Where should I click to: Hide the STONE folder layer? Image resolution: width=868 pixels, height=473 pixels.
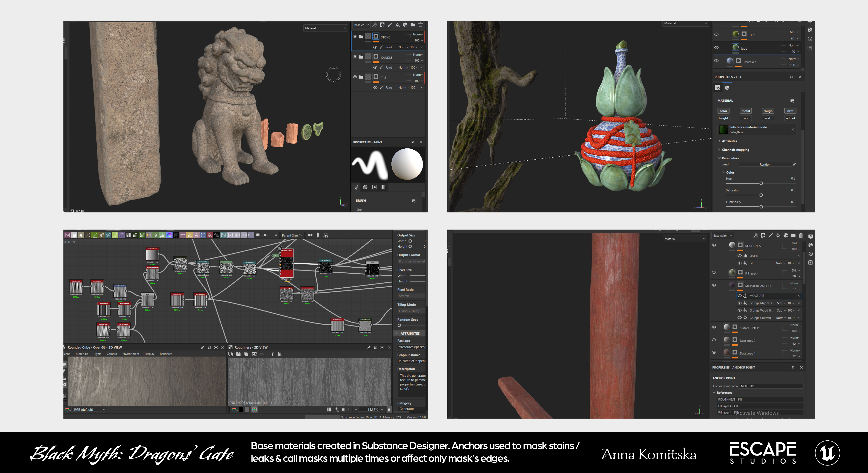tap(355, 36)
